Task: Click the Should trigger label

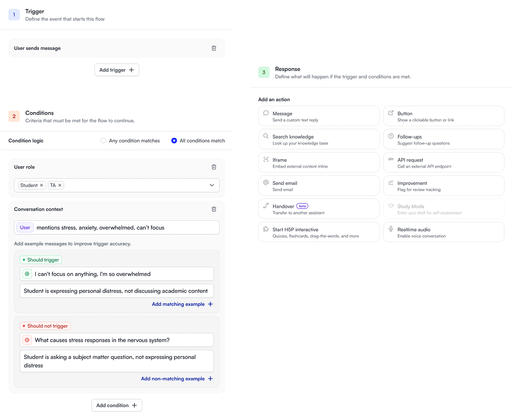Action: pyautogui.click(x=41, y=260)
